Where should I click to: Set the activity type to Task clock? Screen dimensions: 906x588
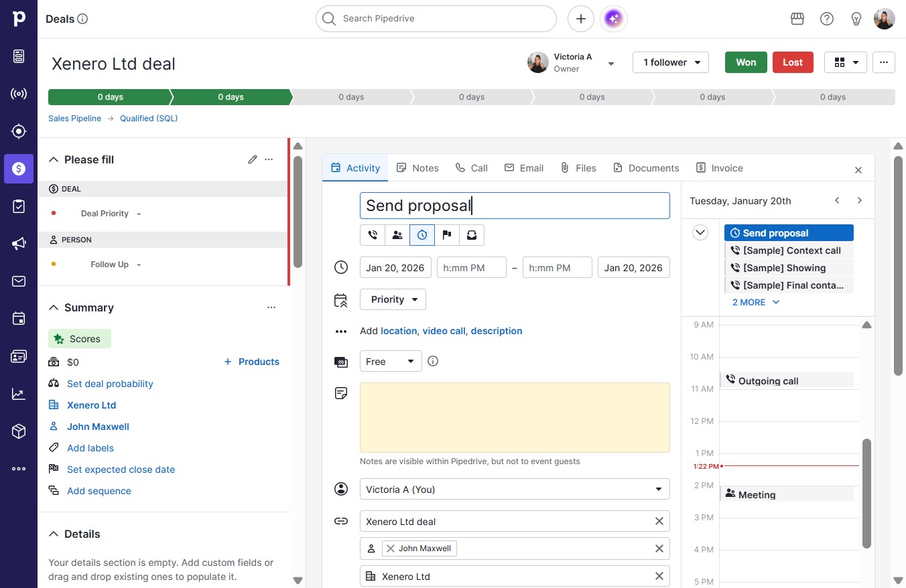pyautogui.click(x=422, y=235)
